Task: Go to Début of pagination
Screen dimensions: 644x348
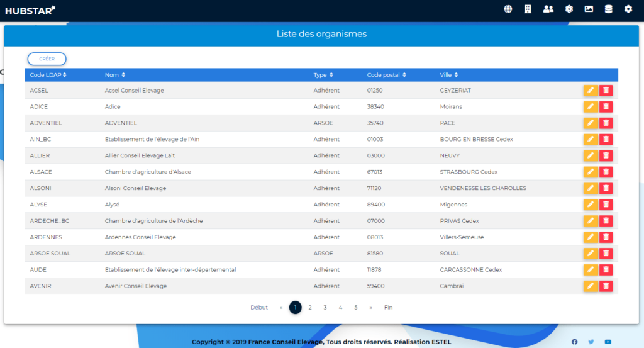Action: coord(259,307)
